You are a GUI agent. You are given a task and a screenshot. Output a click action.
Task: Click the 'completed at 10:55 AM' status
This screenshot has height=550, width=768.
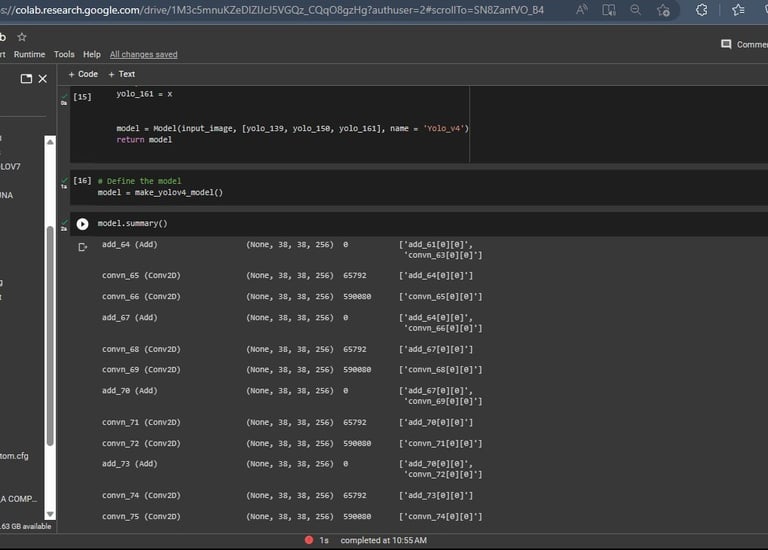point(383,541)
